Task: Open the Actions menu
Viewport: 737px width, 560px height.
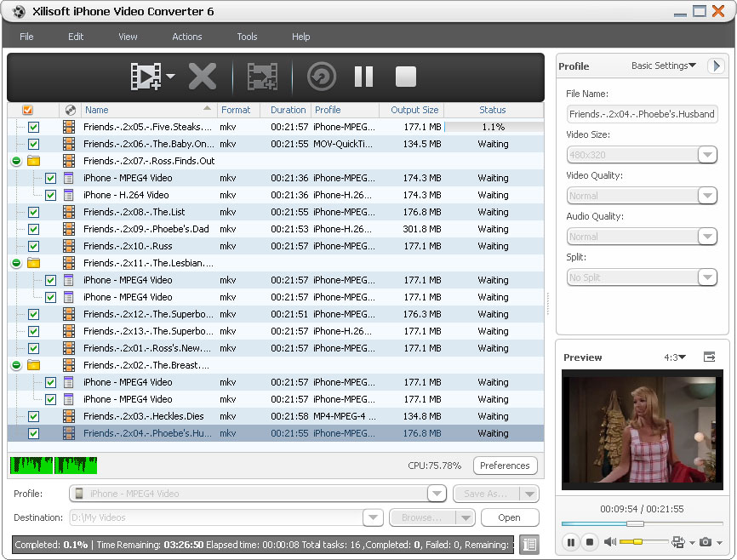Action: 186,37
